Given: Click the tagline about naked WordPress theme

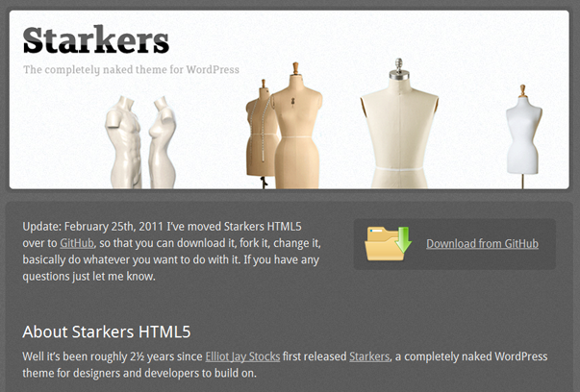Looking at the screenshot, I should [131, 69].
